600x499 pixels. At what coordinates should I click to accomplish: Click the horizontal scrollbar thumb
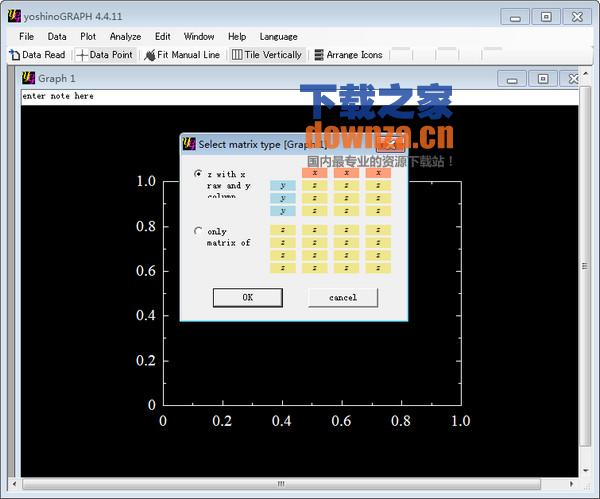pyautogui.click(x=281, y=484)
